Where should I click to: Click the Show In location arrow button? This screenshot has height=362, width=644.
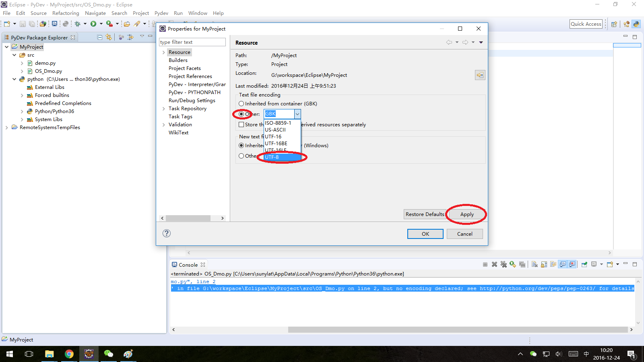(480, 75)
